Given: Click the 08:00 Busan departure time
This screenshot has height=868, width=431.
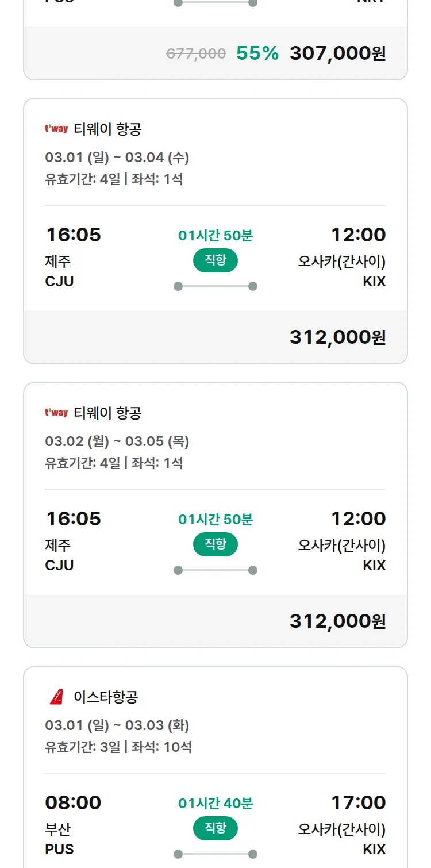Looking at the screenshot, I should coord(73,802).
